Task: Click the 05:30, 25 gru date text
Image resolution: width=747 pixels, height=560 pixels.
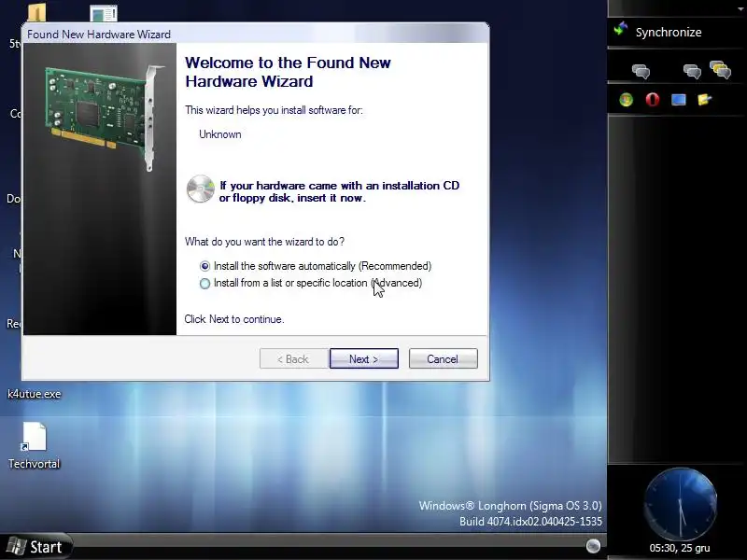Action: click(x=680, y=548)
